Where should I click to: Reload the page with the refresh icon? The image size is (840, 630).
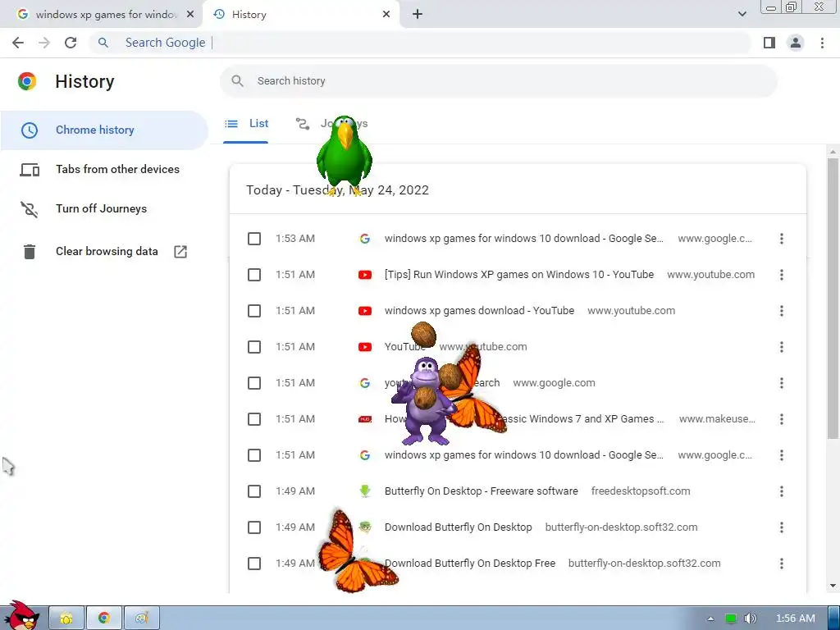click(71, 43)
